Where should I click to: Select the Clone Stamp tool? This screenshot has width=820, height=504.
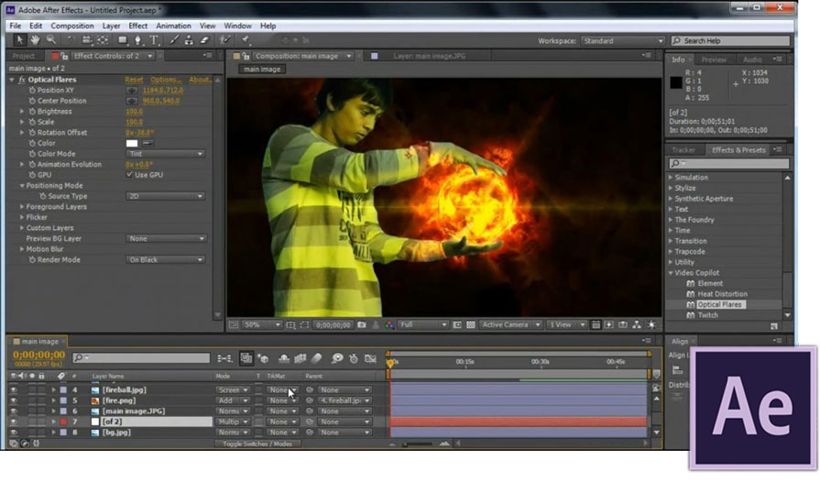coord(189,39)
